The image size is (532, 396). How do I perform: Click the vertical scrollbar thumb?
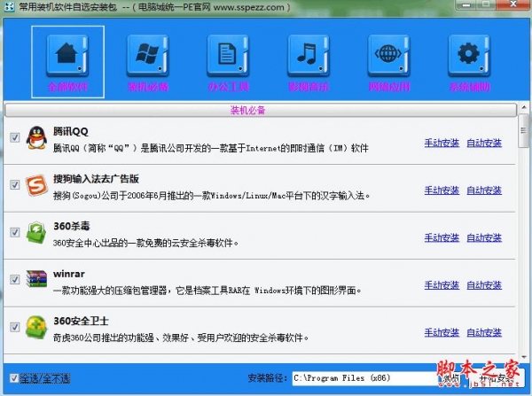(x=523, y=130)
